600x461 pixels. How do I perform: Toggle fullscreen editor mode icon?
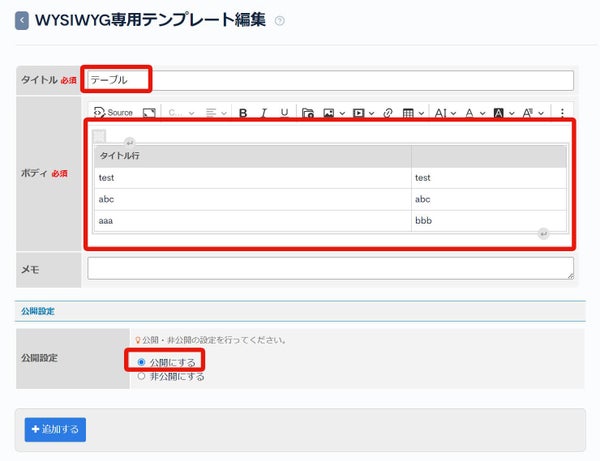(149, 113)
